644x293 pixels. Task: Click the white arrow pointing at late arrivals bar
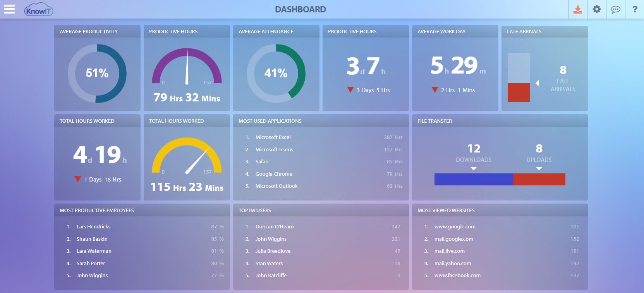point(538,83)
